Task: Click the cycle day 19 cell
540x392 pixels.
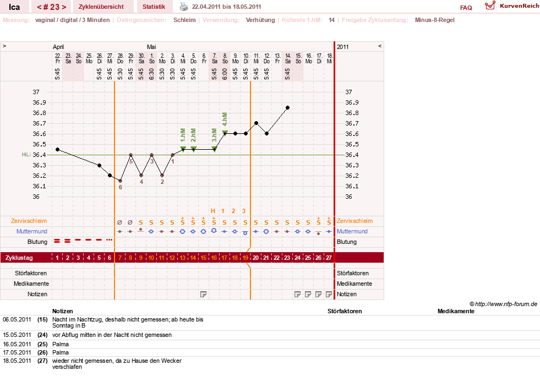Action: coord(245,258)
